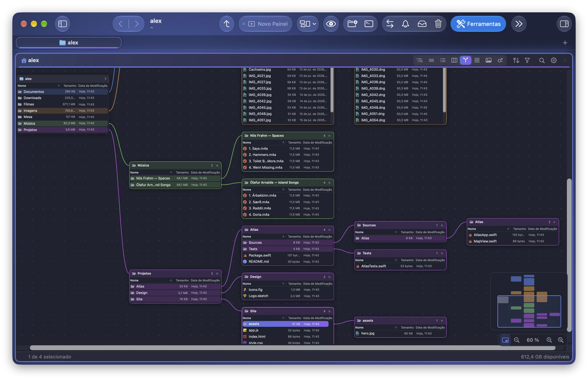
Task: Switch to the icon grid view mode
Action: tap(477, 60)
